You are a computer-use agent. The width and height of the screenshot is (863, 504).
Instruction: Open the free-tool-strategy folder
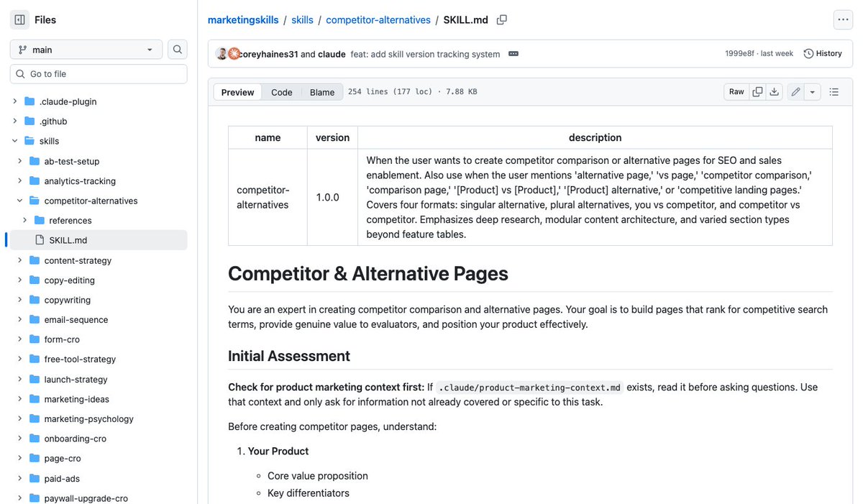(80, 359)
